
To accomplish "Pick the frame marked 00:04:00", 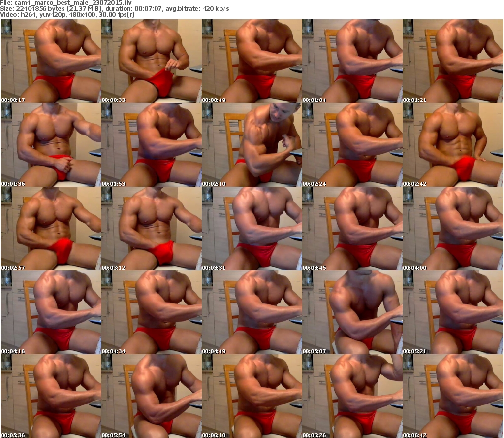I will tap(453, 229).
